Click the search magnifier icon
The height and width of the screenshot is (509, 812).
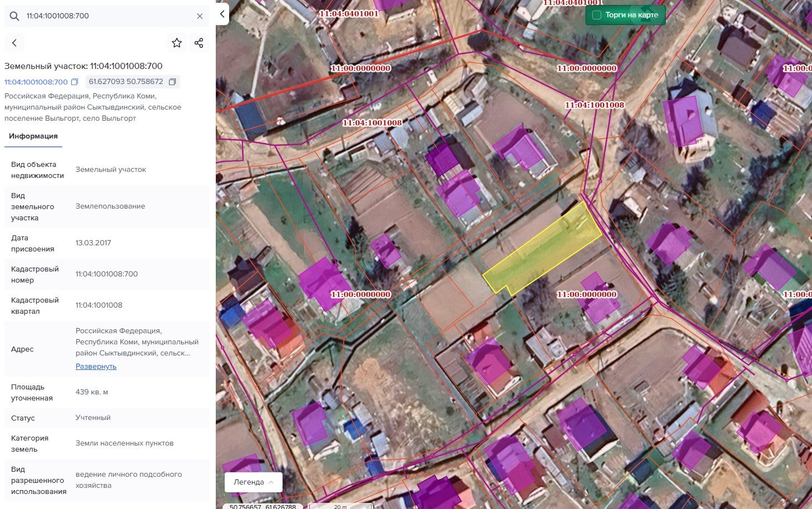pos(14,16)
